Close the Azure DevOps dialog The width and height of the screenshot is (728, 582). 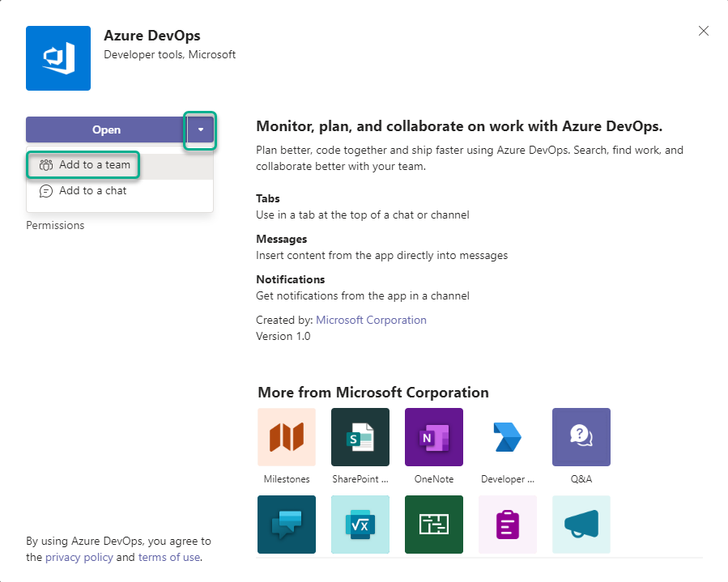click(x=704, y=31)
